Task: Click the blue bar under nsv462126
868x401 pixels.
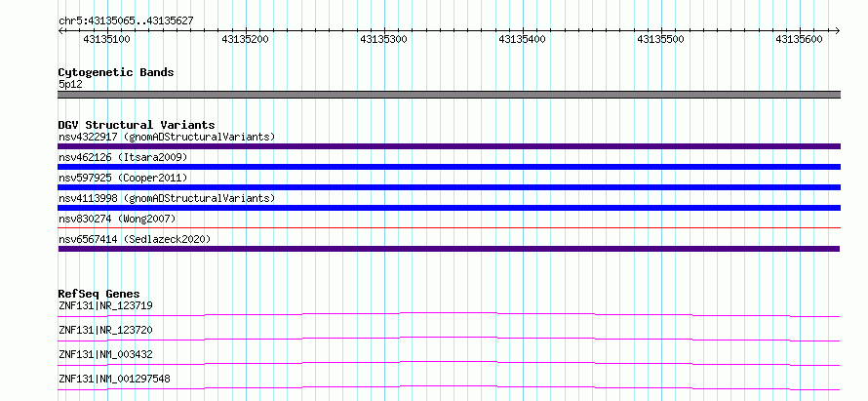Action: click(449, 167)
